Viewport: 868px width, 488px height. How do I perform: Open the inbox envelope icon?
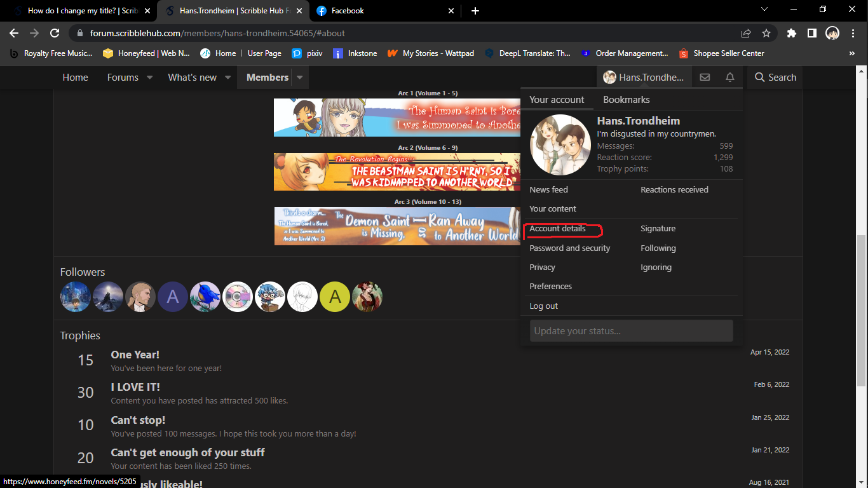705,78
